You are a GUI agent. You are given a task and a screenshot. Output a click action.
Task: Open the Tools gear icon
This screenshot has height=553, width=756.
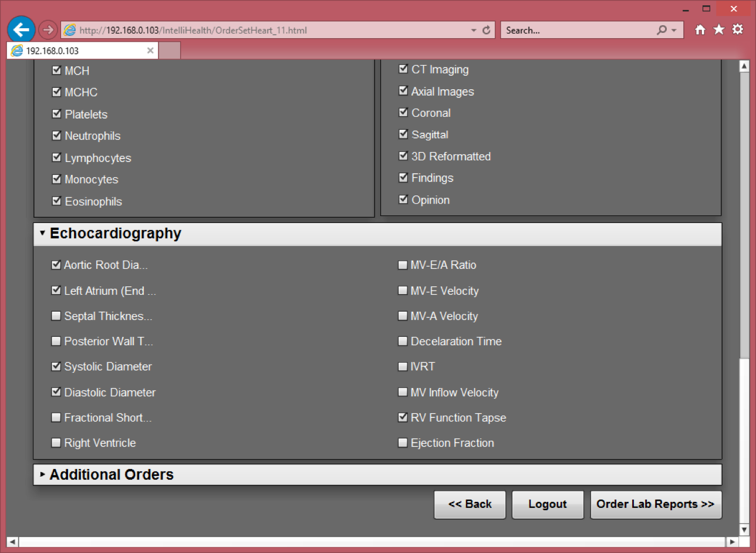click(x=737, y=30)
